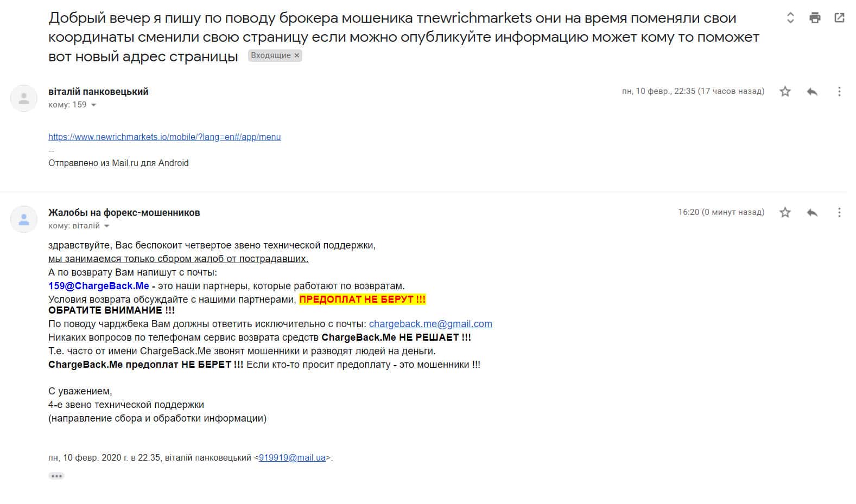Show trimmed quoted content
The width and height of the screenshot is (856, 504).
(56, 476)
